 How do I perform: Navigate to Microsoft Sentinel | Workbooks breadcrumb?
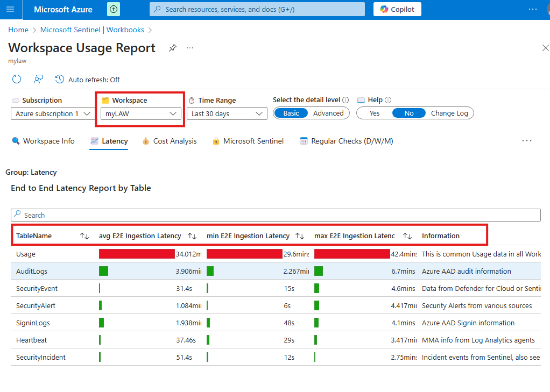tap(92, 30)
